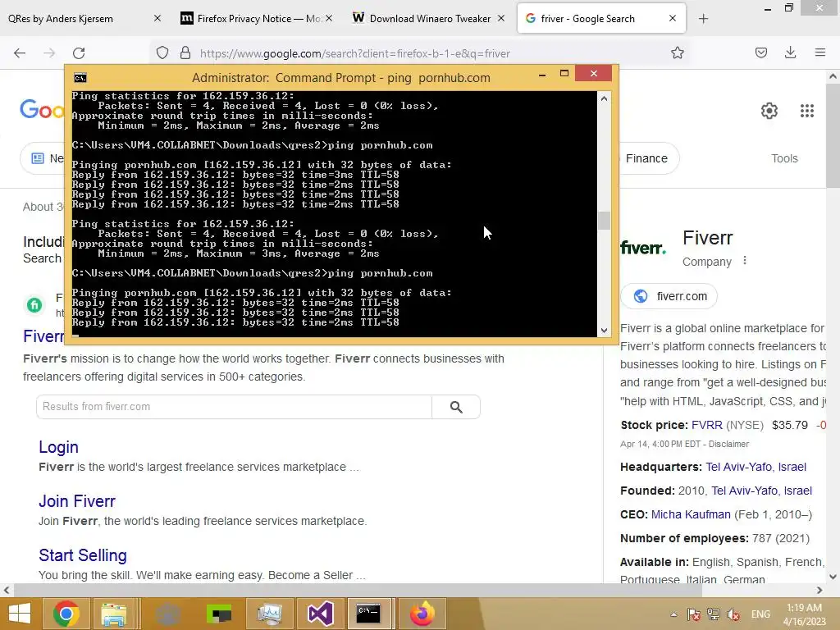The image size is (840, 630).
Task: Open the FVRR stock link
Action: (706, 425)
